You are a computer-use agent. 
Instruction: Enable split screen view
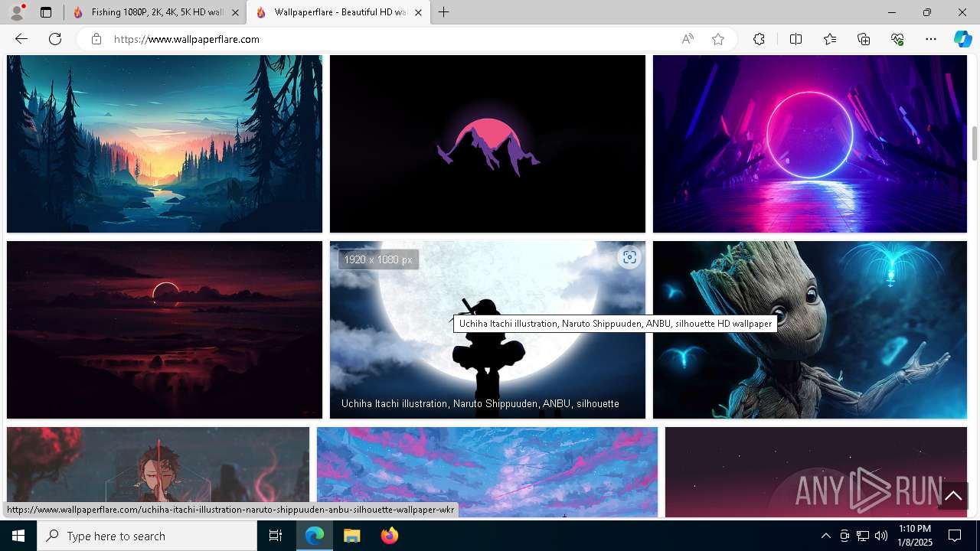coord(795,39)
